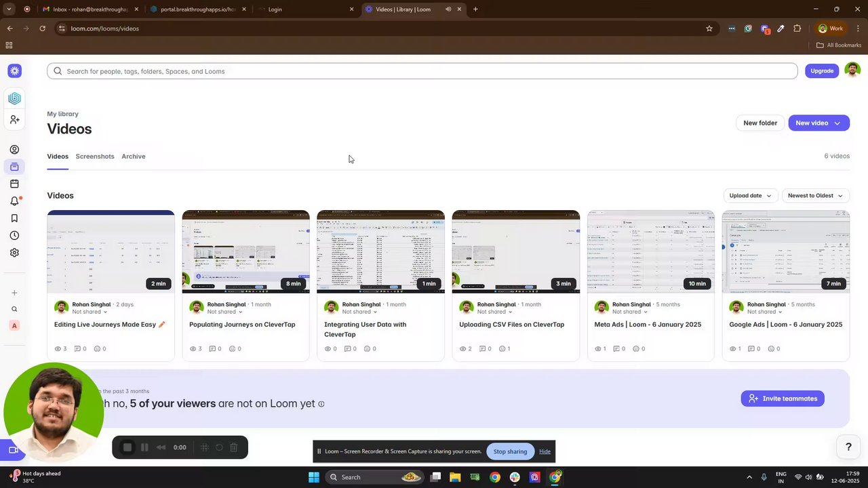Click the user avatar next to Upgrade
This screenshot has width=868, height=488.
[852, 70]
